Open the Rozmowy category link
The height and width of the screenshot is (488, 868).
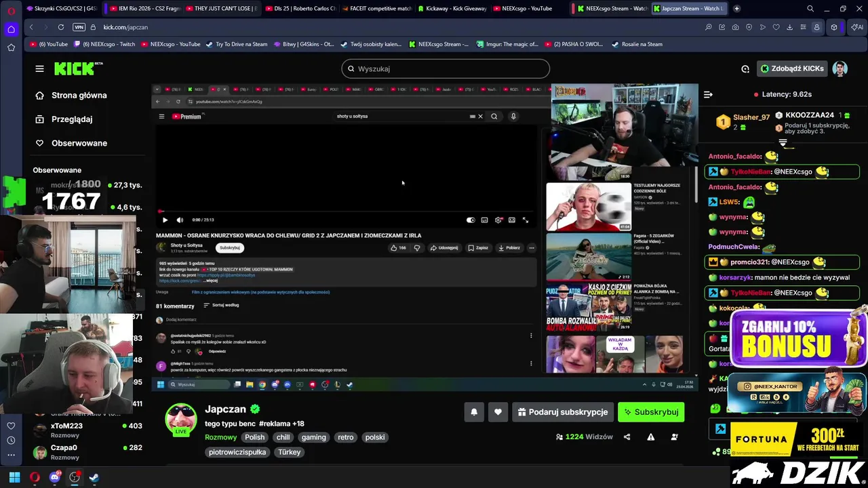click(x=221, y=437)
